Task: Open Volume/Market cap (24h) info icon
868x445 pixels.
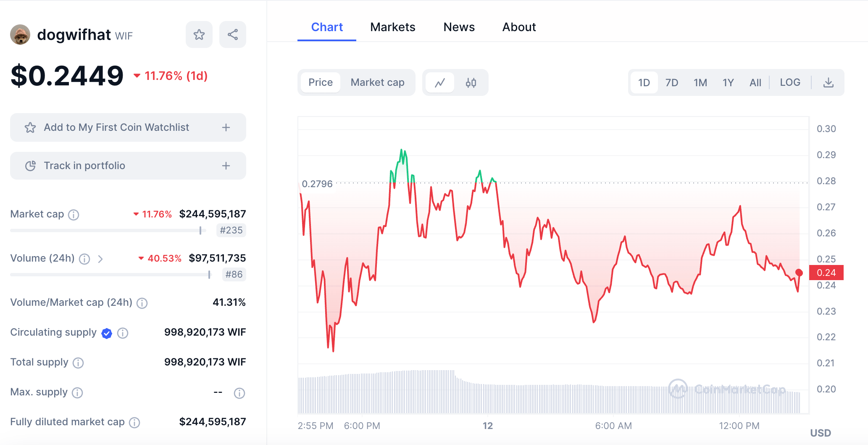Action: coord(142,303)
